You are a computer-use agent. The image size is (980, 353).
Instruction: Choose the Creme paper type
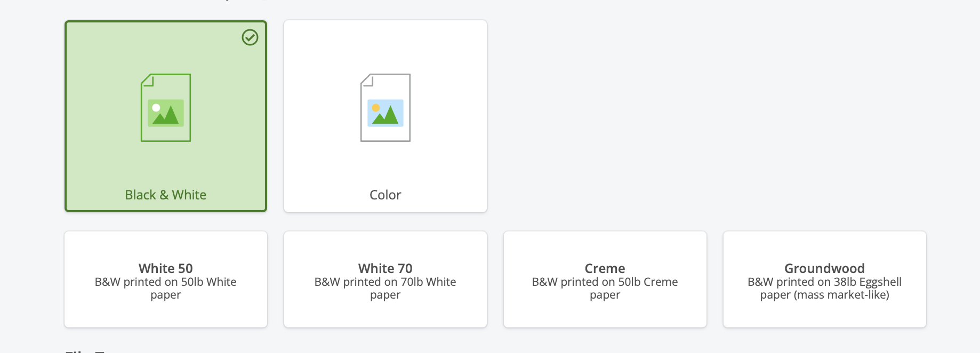[605, 268]
